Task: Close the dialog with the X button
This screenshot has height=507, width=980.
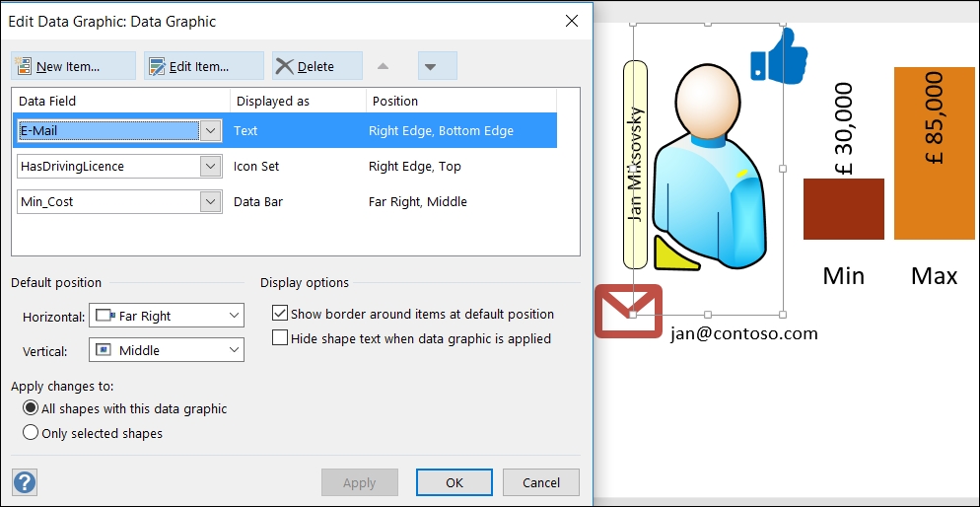Action: click(571, 22)
